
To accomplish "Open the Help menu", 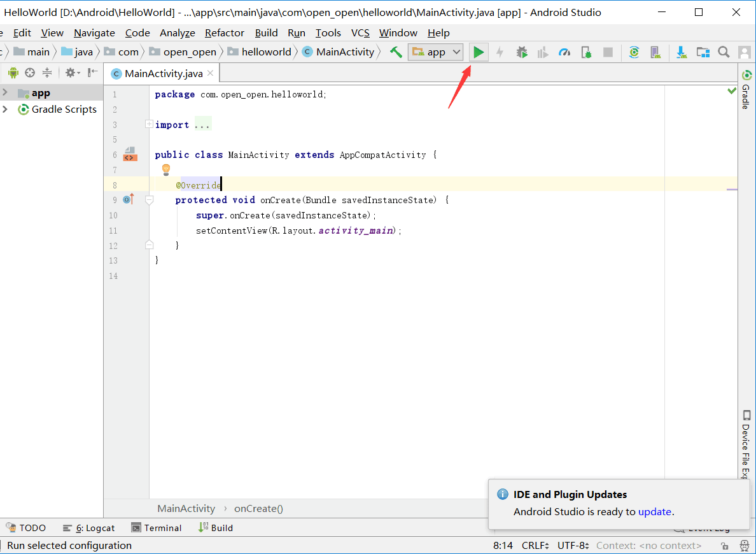I will coord(438,33).
